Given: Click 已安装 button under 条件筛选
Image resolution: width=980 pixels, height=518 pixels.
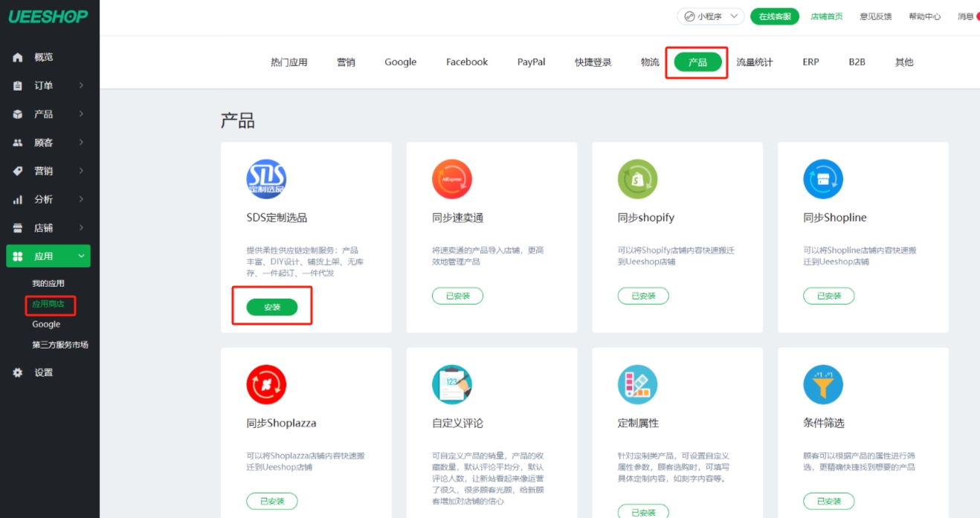Looking at the screenshot, I should 828,502.
